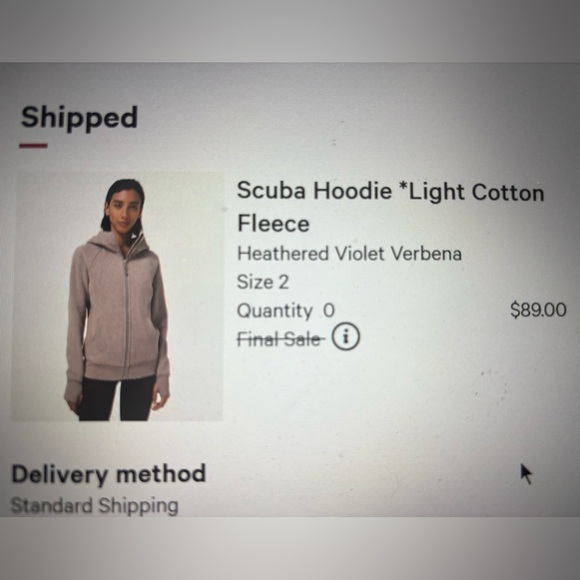
Task: Click the red underline beneath Shipped
Action: pos(33,146)
